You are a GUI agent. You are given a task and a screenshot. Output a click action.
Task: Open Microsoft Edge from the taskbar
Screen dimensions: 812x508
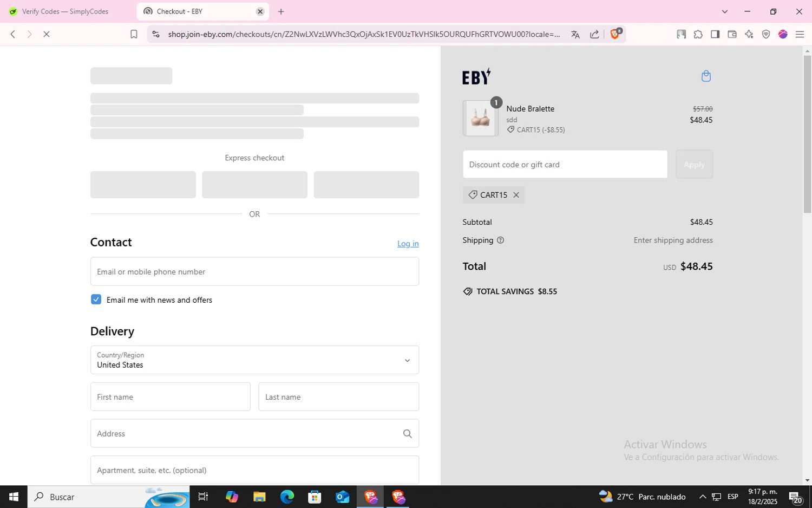[287, 497]
